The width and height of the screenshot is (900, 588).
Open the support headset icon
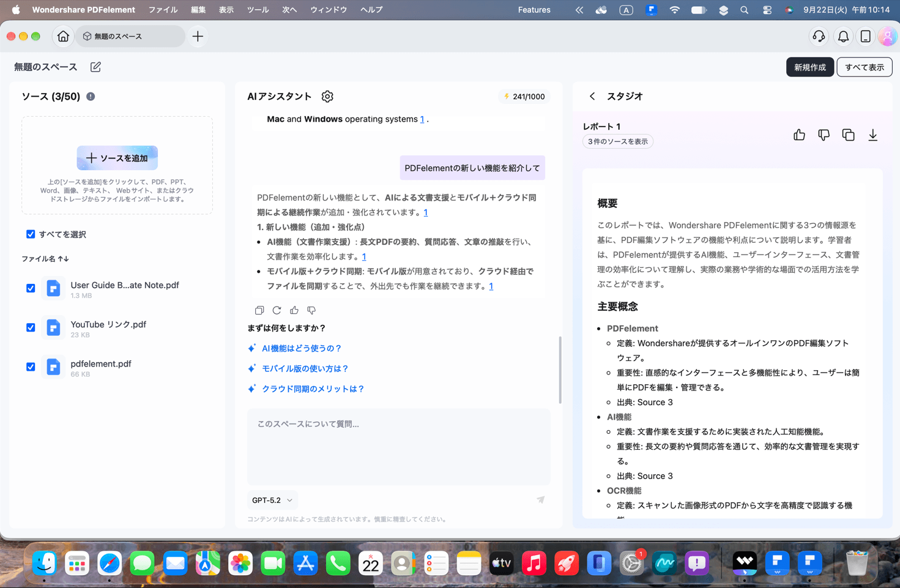819,37
